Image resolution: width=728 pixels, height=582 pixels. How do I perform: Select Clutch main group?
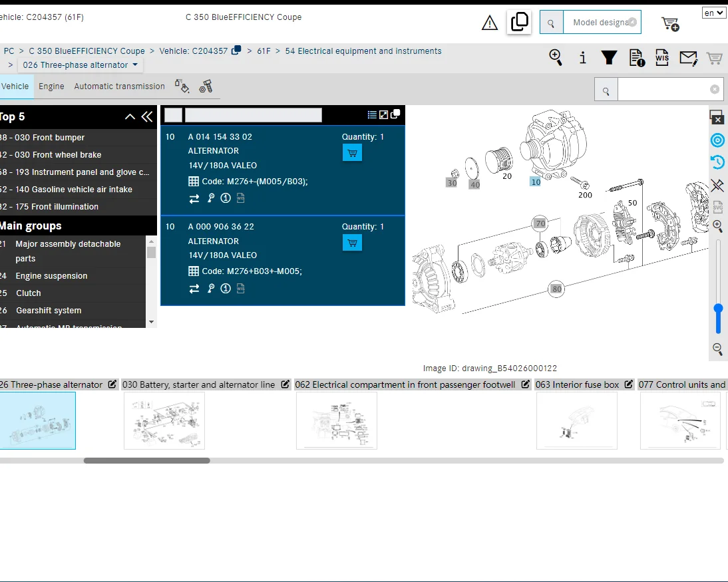tap(73, 293)
